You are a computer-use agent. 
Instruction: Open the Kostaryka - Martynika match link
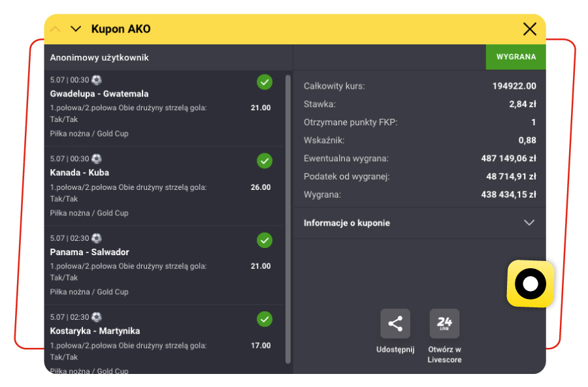coord(95,331)
